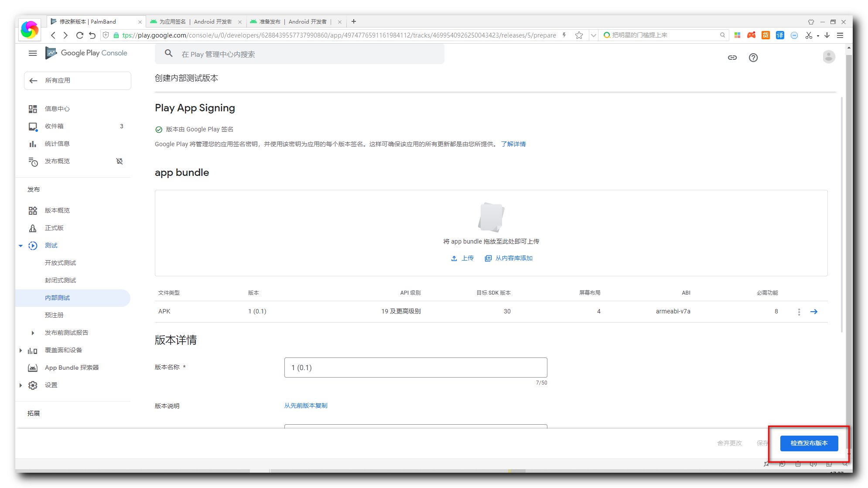Click the blue arrow on APK row
The width and height of the screenshot is (868, 488).
pos(813,312)
